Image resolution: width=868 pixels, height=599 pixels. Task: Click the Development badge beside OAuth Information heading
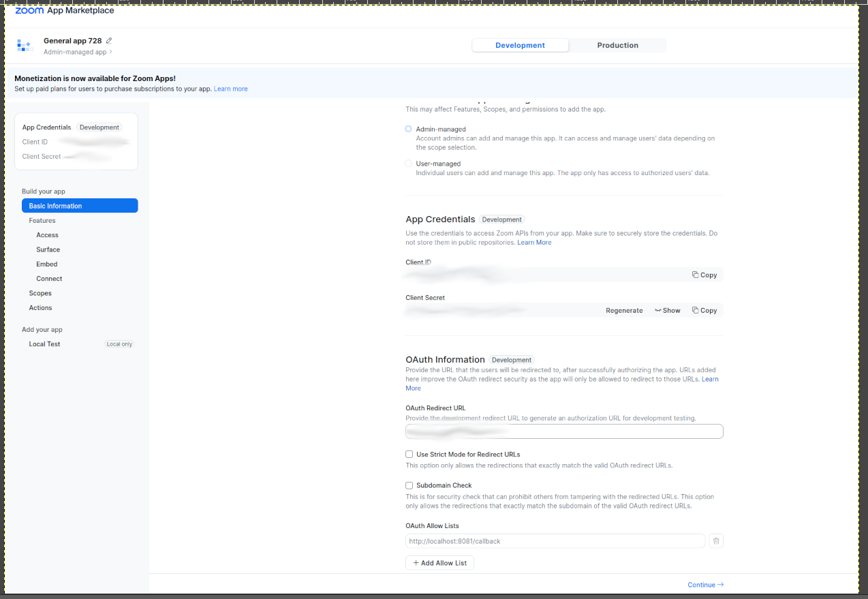(512, 360)
